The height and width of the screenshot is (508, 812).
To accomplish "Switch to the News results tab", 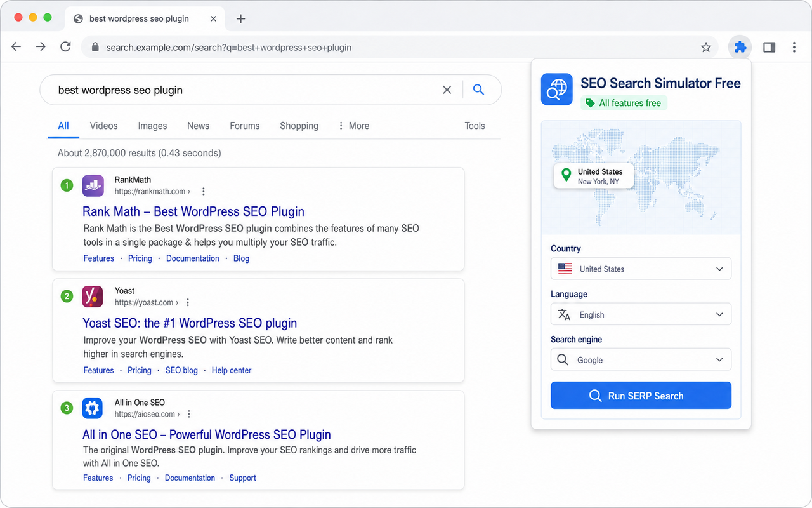I will click(x=198, y=126).
